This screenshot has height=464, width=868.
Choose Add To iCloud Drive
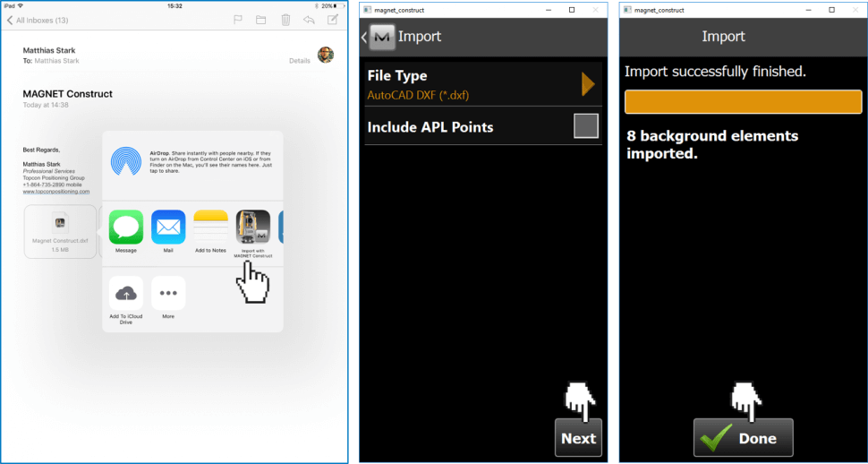coord(126,293)
